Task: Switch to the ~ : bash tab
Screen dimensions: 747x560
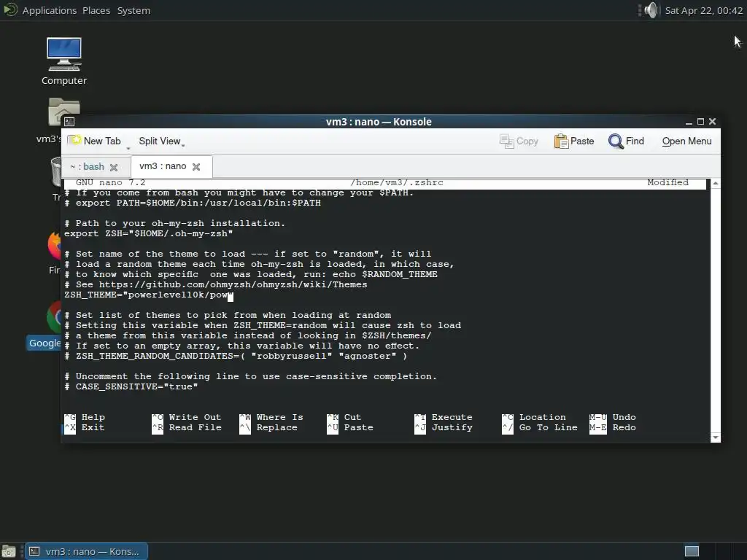Action: point(88,167)
